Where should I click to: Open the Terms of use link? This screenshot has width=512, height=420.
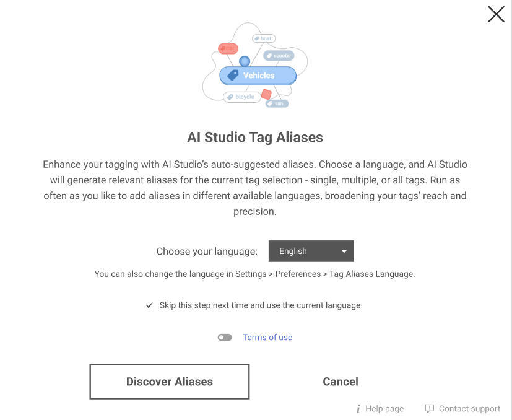click(x=267, y=337)
